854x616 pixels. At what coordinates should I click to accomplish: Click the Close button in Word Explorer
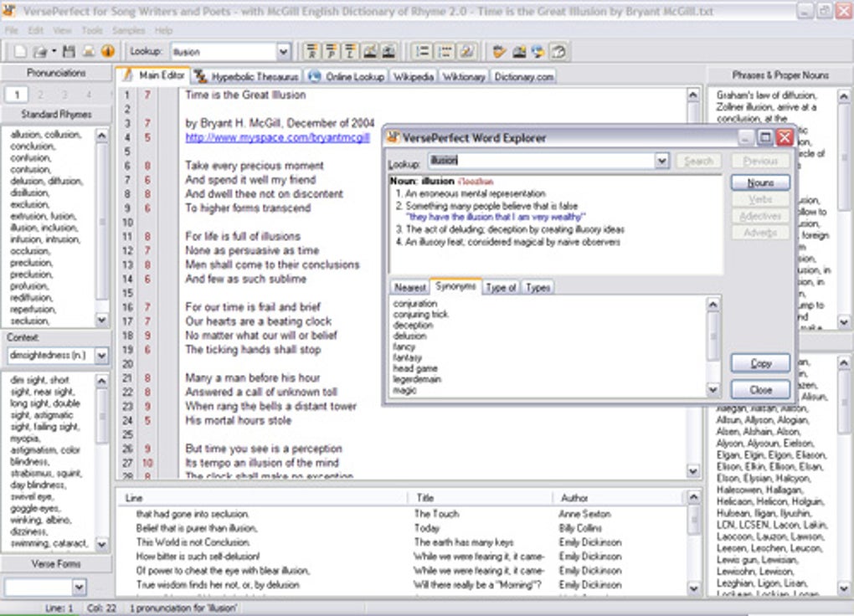760,390
